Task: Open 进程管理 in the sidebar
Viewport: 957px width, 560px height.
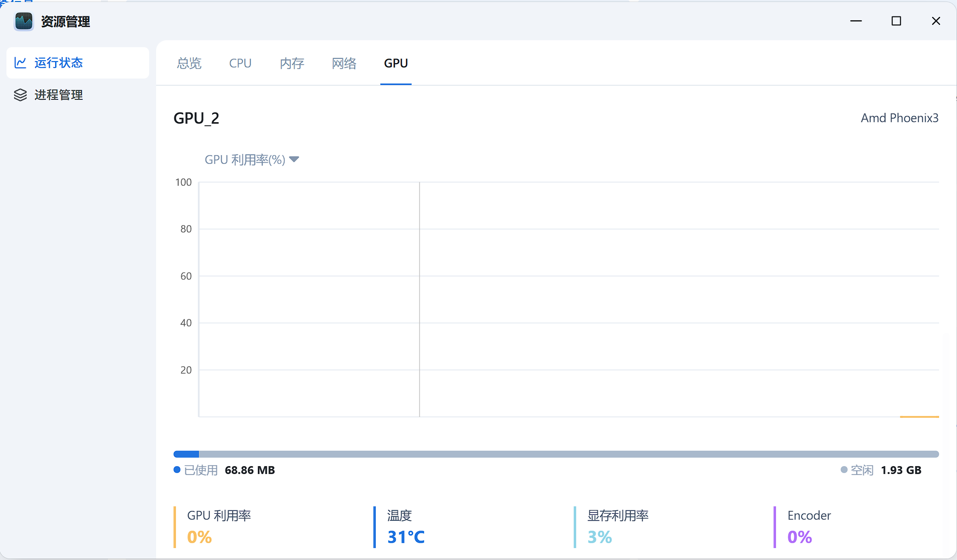Action: pos(58,95)
